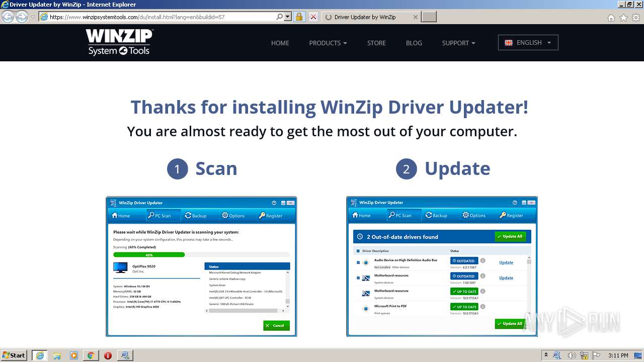
Task: Click Cancel button in the Scan screenshot
Action: [x=276, y=325]
